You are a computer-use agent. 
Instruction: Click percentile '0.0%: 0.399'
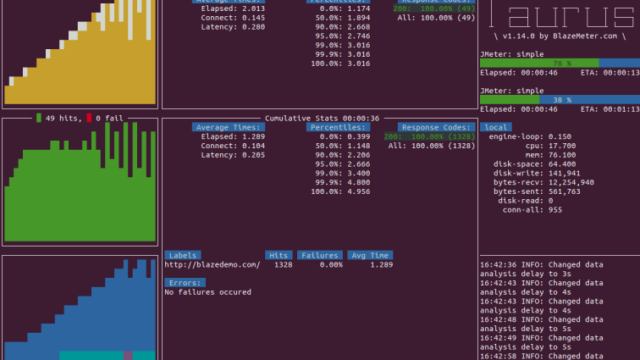tap(345, 137)
